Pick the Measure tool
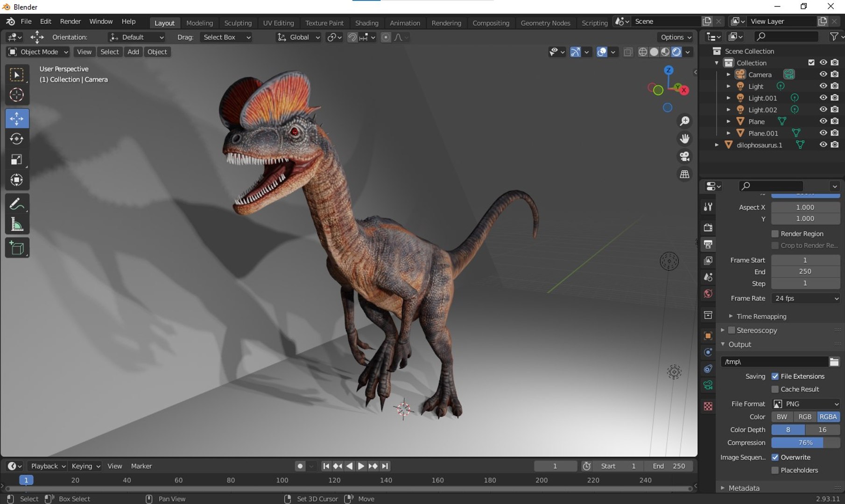Viewport: 845px width, 504px height. point(17,224)
